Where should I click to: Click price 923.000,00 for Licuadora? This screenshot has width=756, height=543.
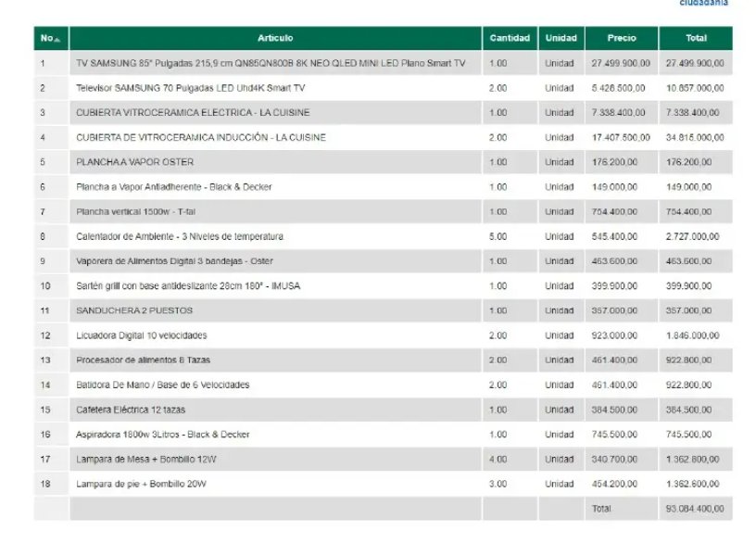614,335
